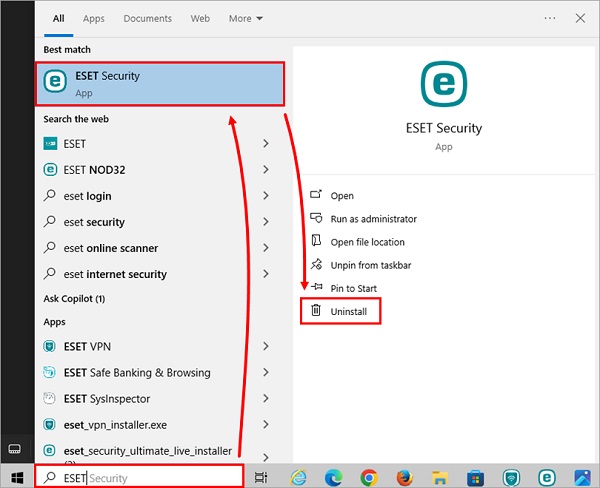The height and width of the screenshot is (488, 600).
Task: Choose Open file location
Action: click(367, 242)
